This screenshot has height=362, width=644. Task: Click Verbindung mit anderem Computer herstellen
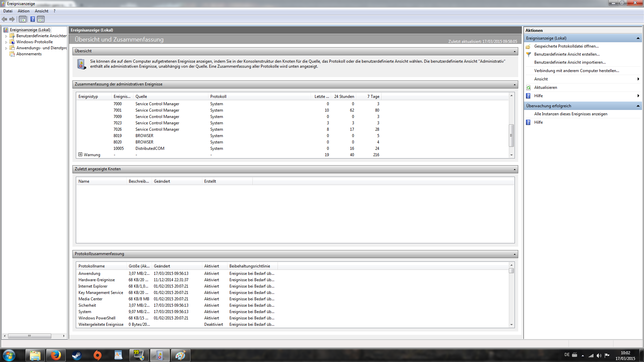576,71
